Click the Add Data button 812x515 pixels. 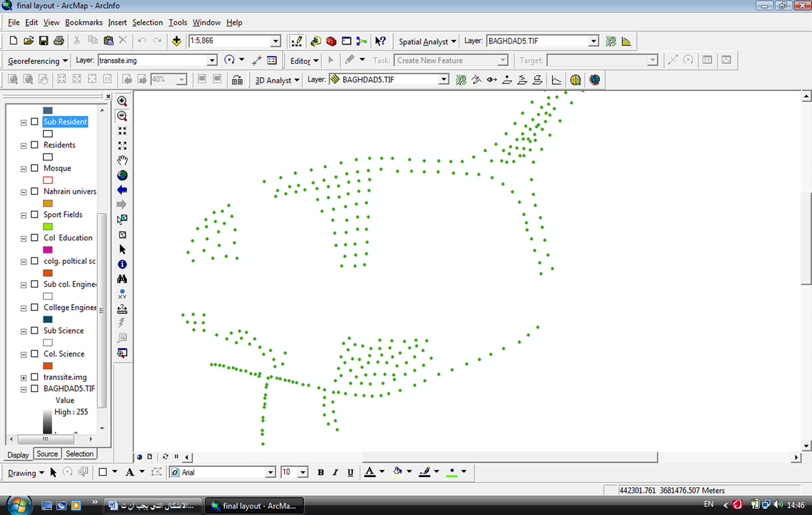[177, 41]
